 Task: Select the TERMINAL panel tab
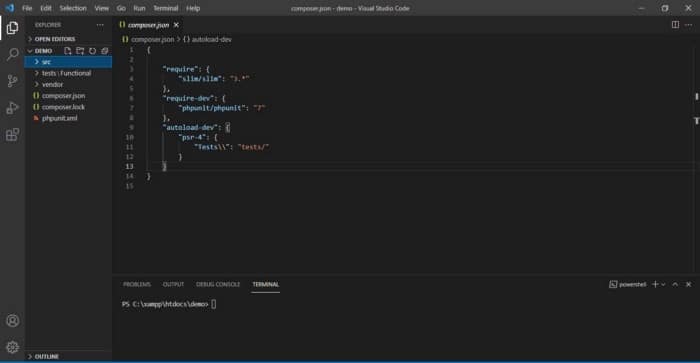[266, 284]
